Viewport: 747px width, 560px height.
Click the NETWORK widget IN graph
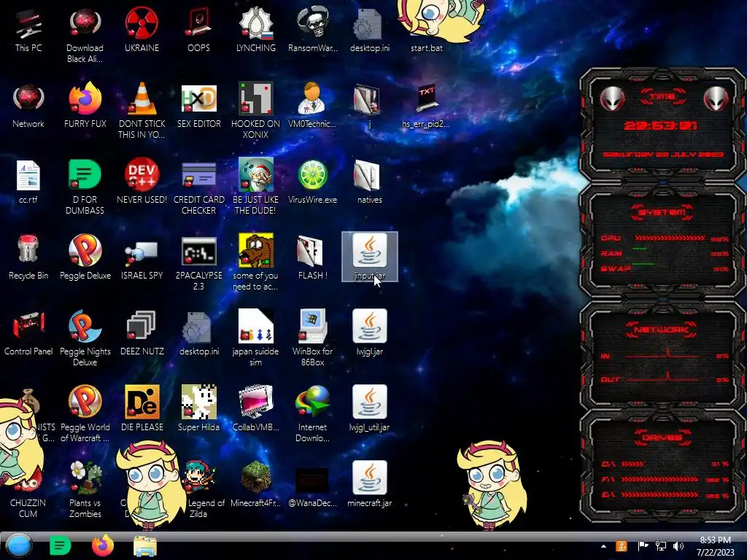(662, 354)
